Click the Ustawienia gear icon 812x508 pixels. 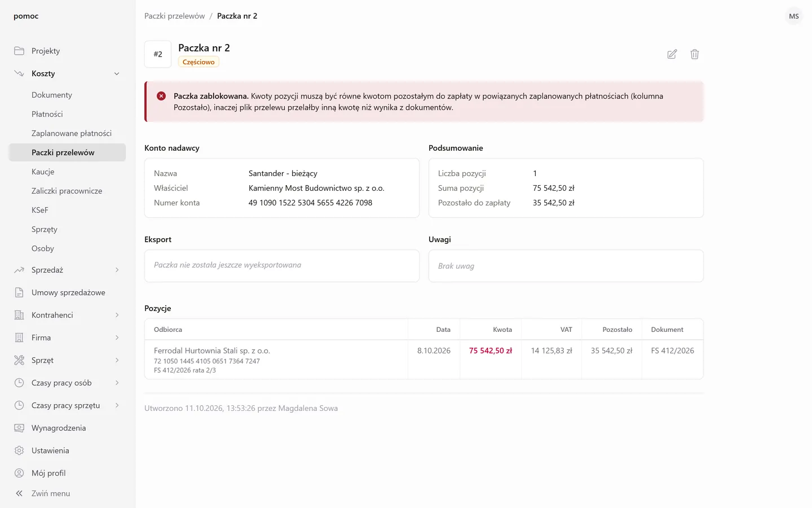point(19,450)
